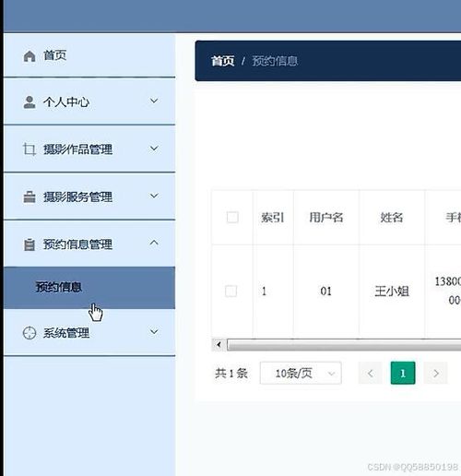
Task: Expand the 系统管理 chevron
Action: (154, 331)
